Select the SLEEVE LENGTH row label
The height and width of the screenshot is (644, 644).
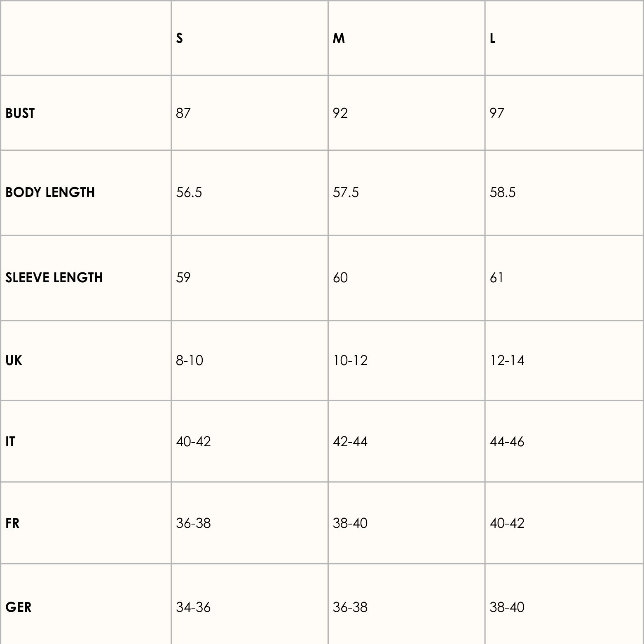coord(54,278)
